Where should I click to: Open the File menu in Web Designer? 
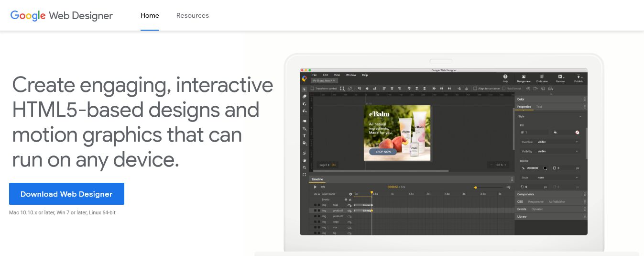tap(315, 75)
